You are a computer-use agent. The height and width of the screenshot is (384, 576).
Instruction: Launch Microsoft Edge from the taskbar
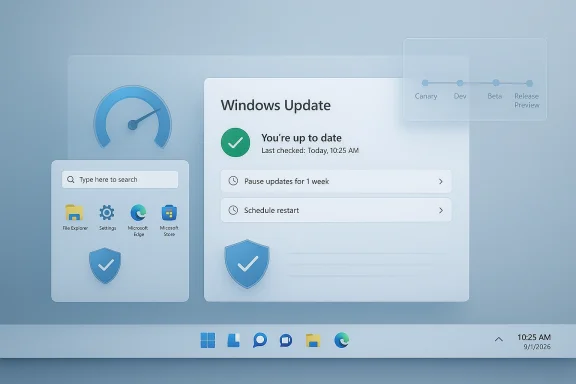(x=342, y=340)
